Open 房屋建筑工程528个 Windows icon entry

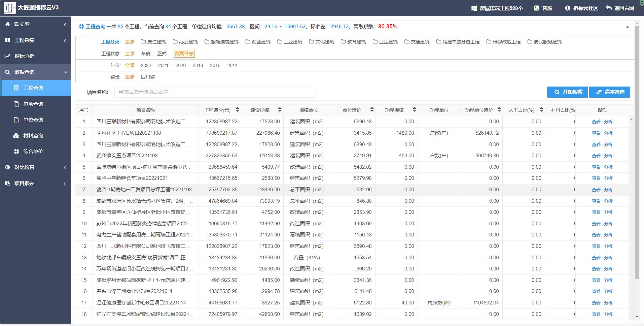474,8
